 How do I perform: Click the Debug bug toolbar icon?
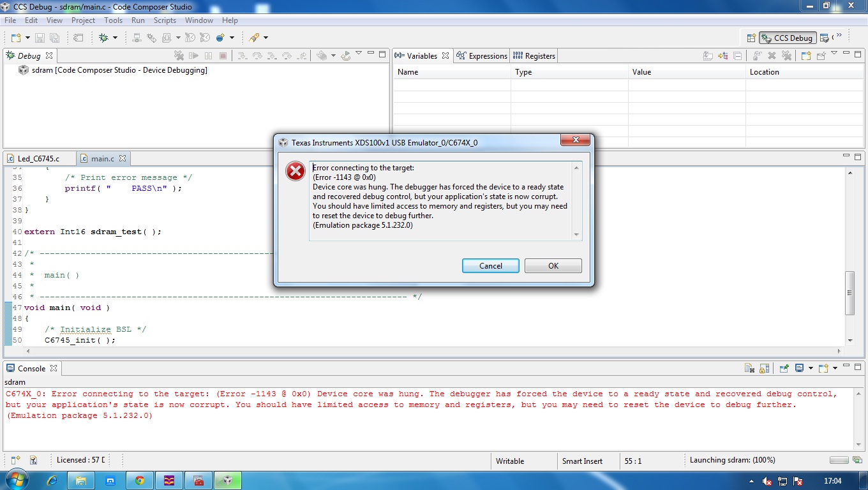pyautogui.click(x=103, y=38)
